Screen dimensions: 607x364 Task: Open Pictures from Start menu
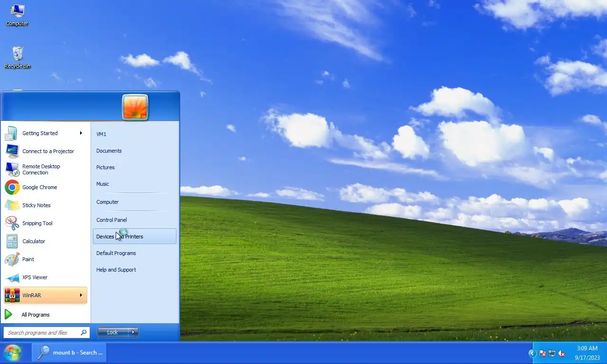pyautogui.click(x=135, y=167)
